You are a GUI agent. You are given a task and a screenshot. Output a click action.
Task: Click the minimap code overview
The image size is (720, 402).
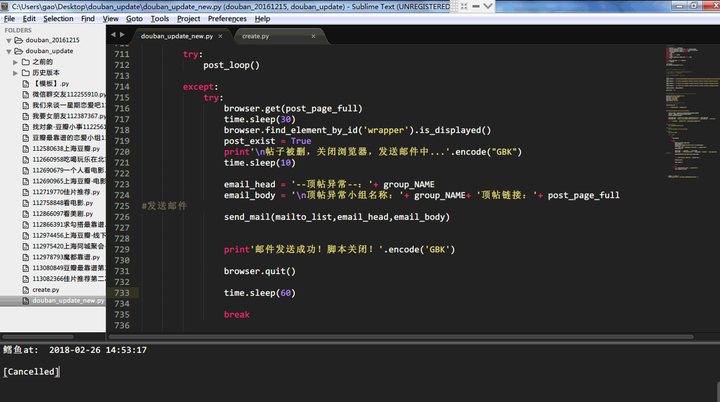(x=692, y=110)
